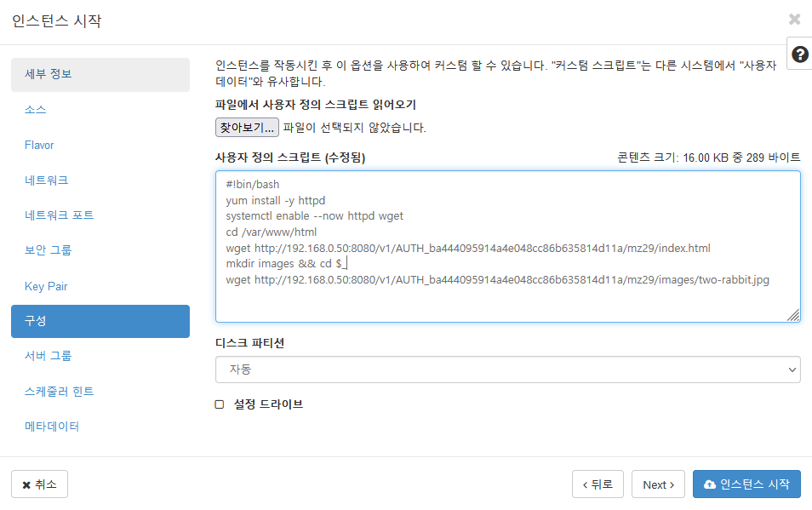Click the 'yum install -y httpd' line
The width and height of the screenshot is (812, 510).
pos(276,201)
